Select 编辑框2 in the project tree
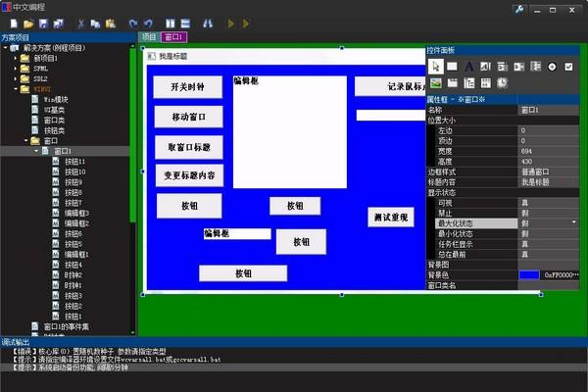Screen dimensions: 588x392 tap(76, 223)
